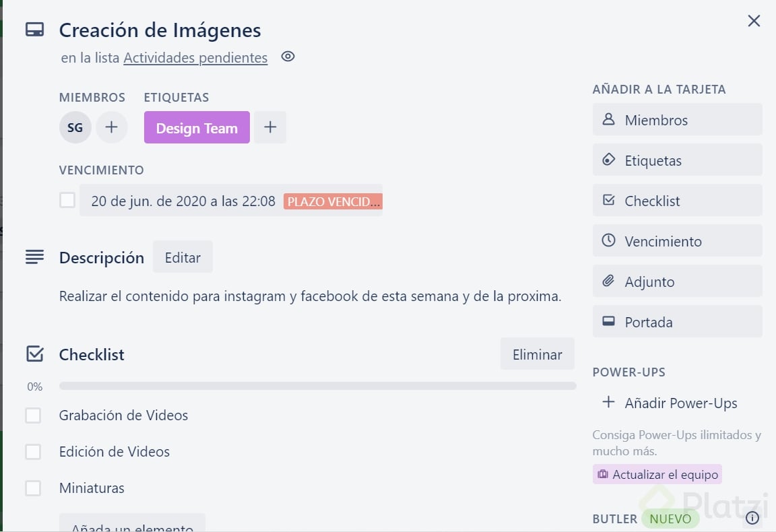This screenshot has height=532, width=776.
Task: Click the Grabación de Videos text
Action: coord(124,415)
